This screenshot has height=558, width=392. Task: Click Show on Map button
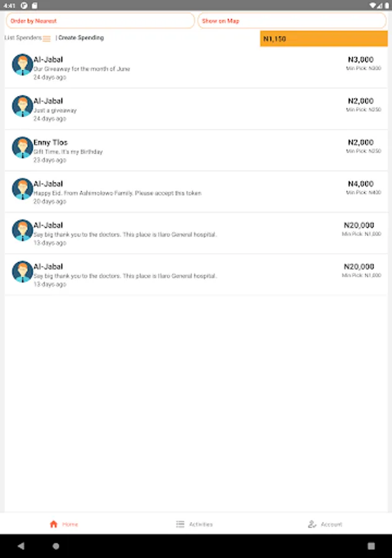(x=292, y=20)
